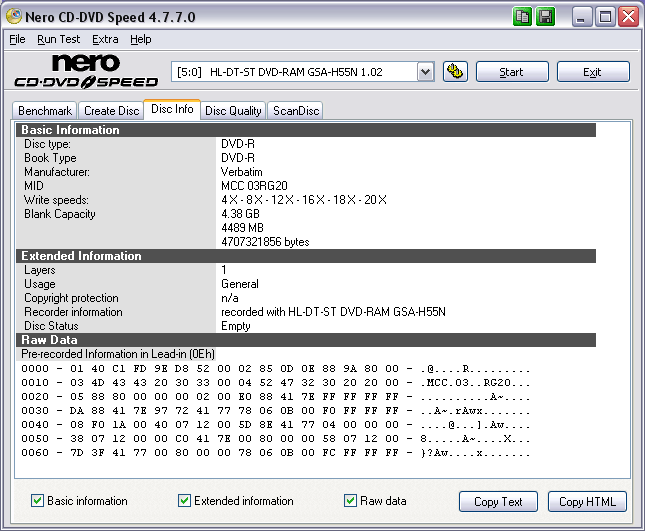The height and width of the screenshot is (531, 645).
Task: Click the raw data row starting 0060
Action: tap(275, 452)
